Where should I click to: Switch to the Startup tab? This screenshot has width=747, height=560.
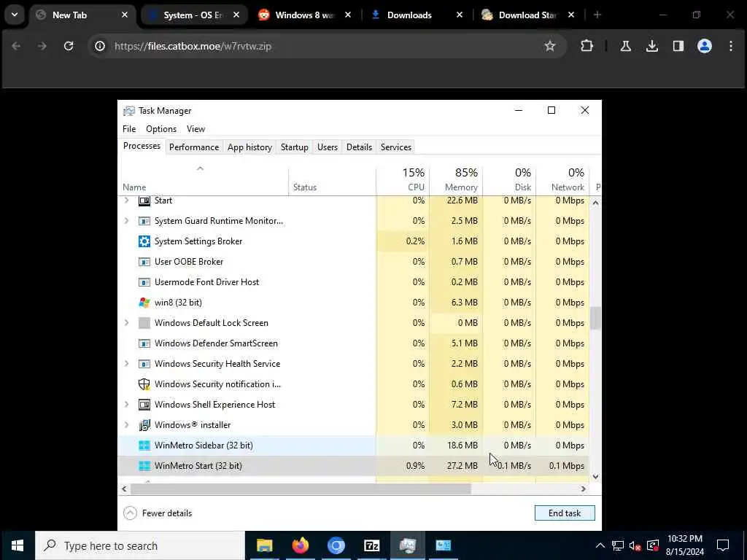coord(295,147)
